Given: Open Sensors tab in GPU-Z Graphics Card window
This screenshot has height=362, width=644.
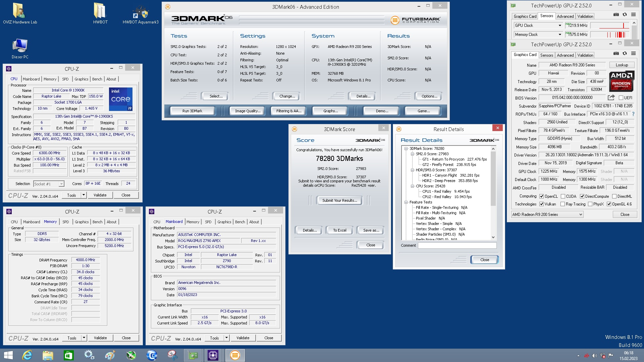Looking at the screenshot, I should (x=547, y=55).
